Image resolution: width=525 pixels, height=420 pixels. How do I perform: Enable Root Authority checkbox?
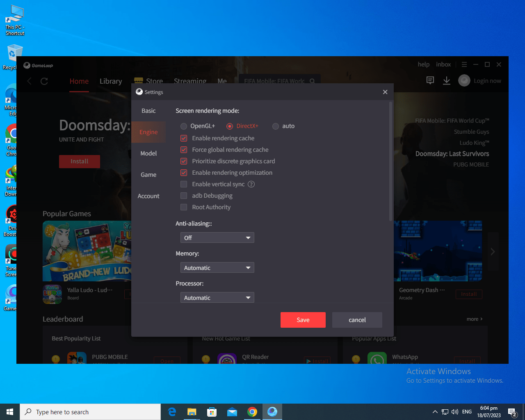click(x=184, y=207)
